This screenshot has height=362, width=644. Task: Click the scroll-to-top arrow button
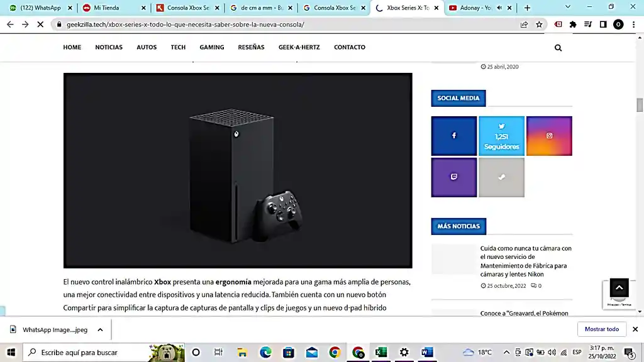(619, 287)
